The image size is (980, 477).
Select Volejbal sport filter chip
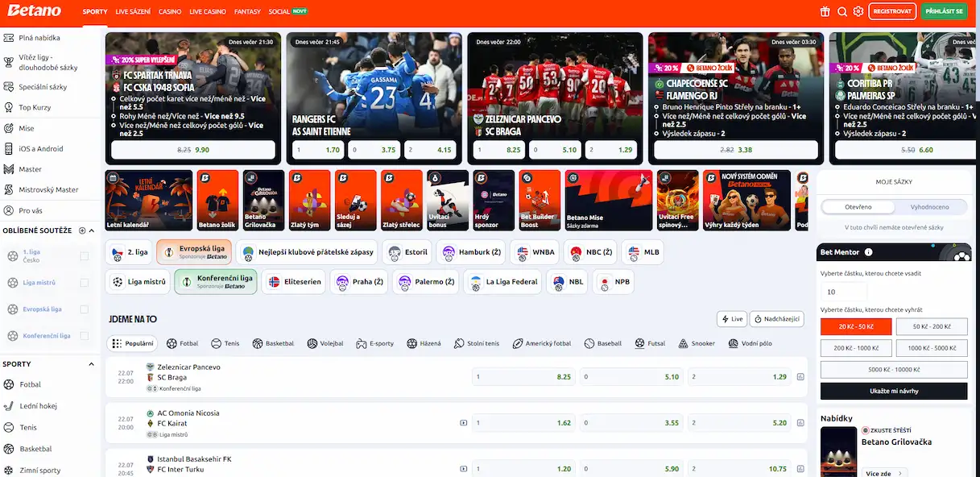click(325, 343)
